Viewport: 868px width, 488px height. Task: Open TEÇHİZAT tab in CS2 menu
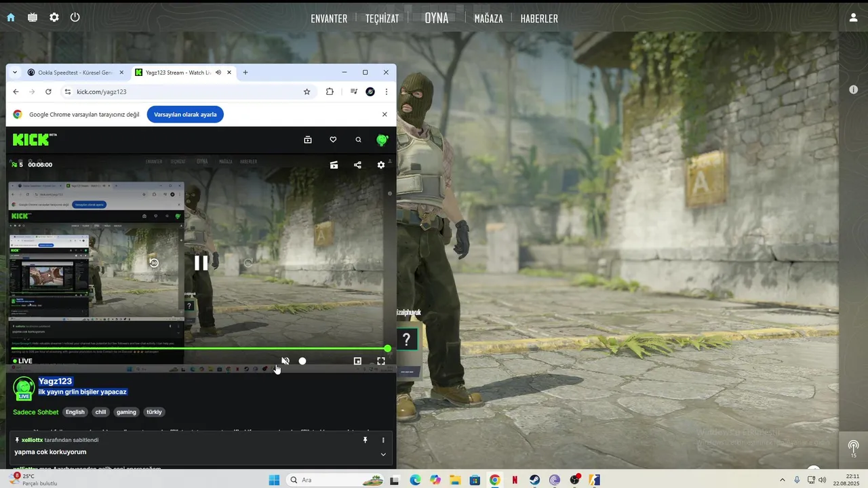[x=382, y=19]
